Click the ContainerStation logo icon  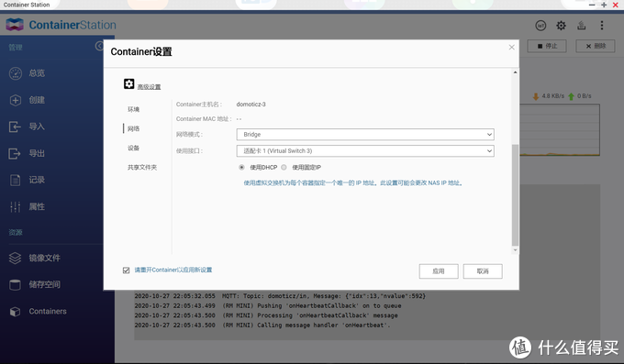click(x=15, y=25)
